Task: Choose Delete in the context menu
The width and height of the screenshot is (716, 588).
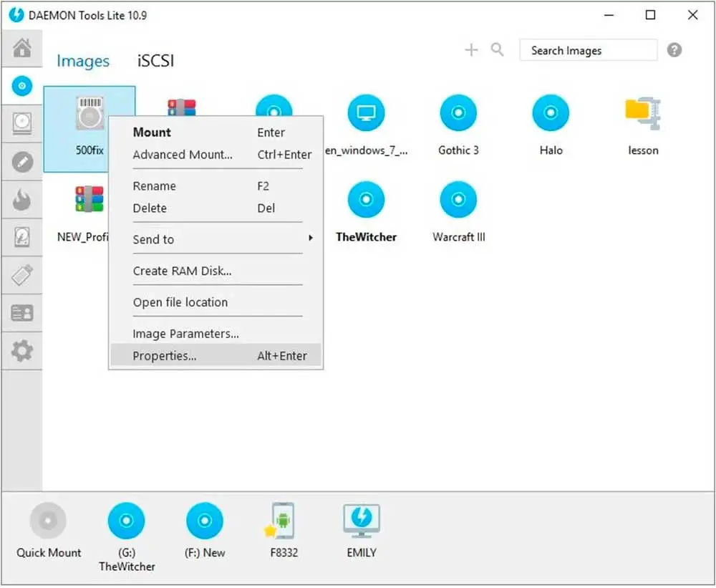Action: coord(216,208)
